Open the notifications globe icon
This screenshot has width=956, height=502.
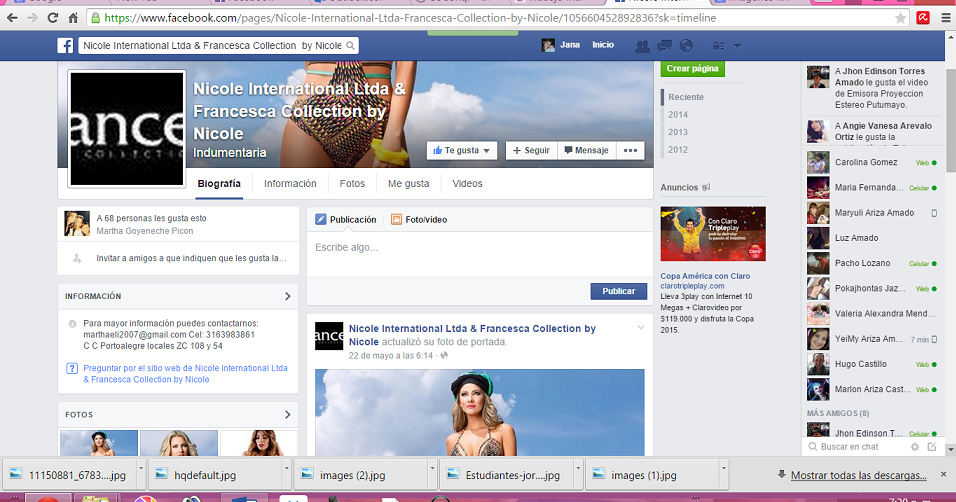pos(685,46)
